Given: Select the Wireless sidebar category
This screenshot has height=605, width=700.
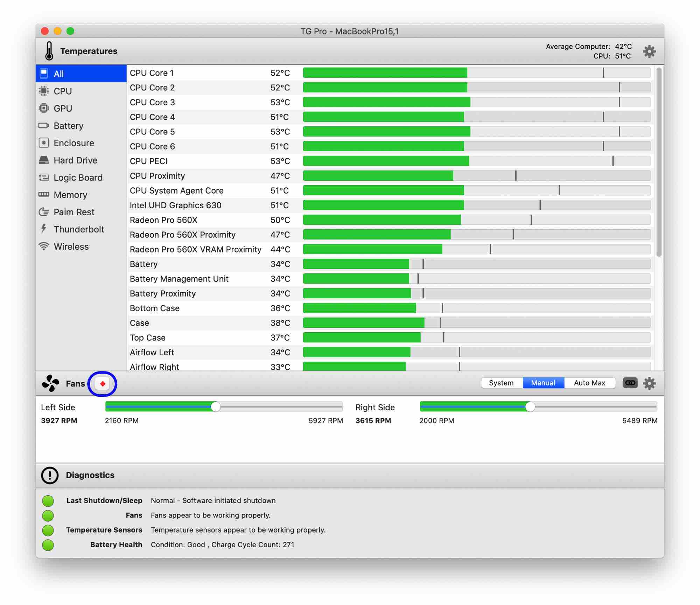Looking at the screenshot, I should tap(71, 246).
